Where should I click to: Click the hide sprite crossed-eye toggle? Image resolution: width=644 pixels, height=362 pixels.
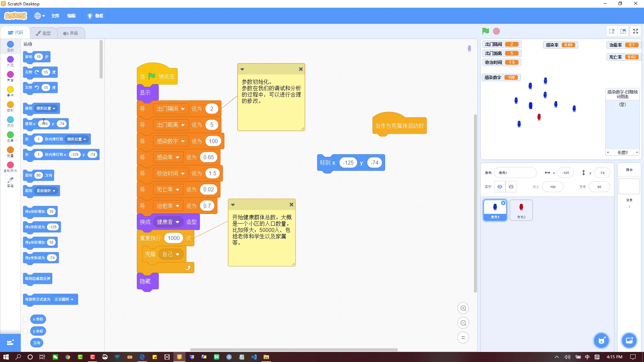click(x=511, y=187)
